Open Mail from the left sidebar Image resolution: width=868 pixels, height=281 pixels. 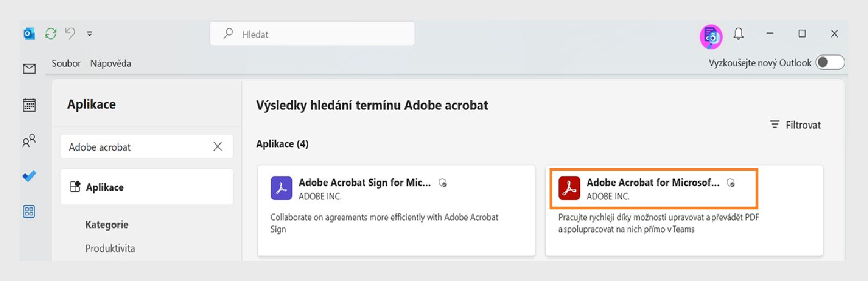(29, 68)
